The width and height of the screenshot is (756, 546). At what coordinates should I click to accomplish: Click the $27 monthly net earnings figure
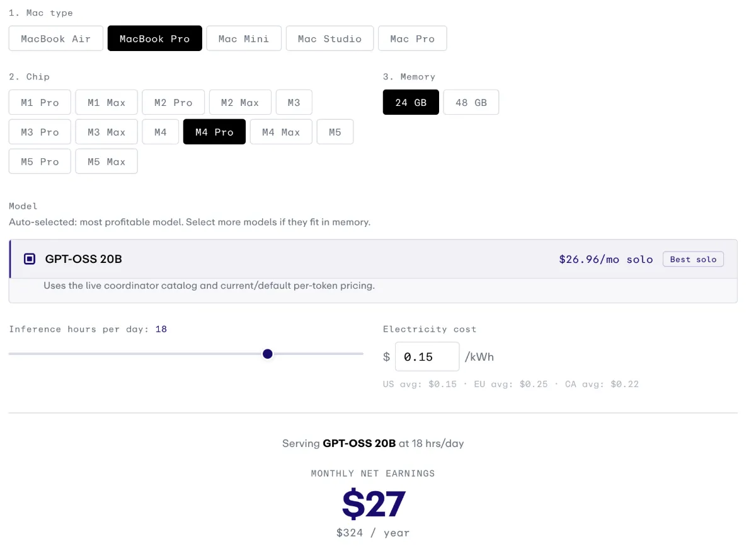[374, 504]
